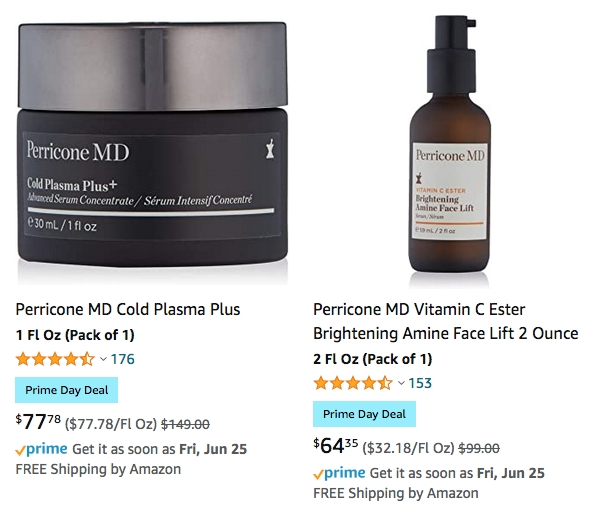Click the 1 Fl Oz (Pack of 1) size text
The width and height of the screenshot is (605, 530).
coord(75,335)
